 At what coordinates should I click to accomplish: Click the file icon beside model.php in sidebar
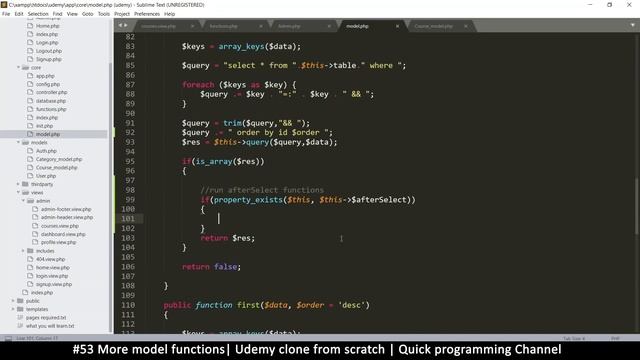[x=30, y=134]
